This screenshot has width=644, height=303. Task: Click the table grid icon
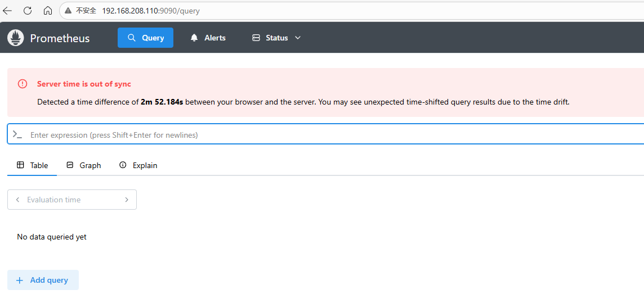[x=20, y=165]
